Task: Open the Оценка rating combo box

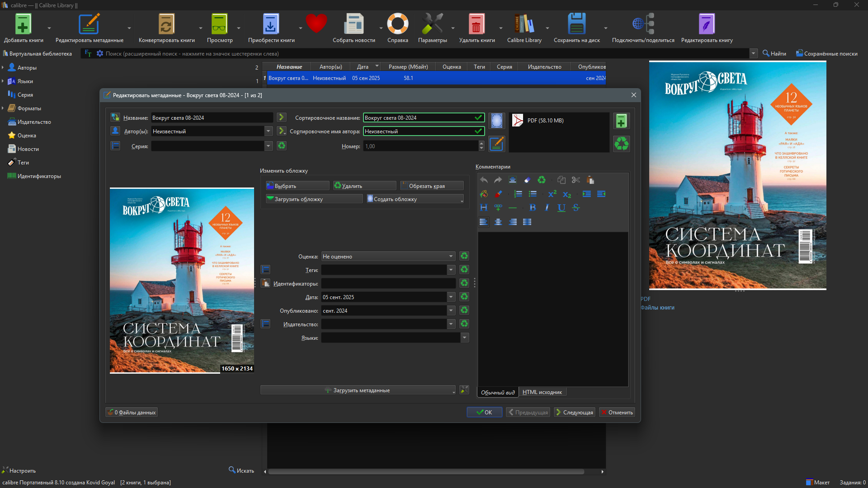Action: click(x=388, y=256)
